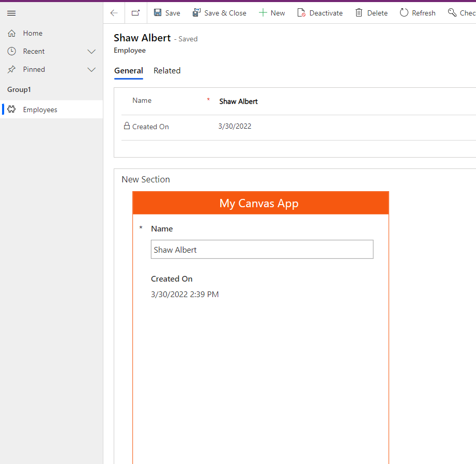Click the locked Created On date value
The image size is (476, 464).
click(235, 127)
